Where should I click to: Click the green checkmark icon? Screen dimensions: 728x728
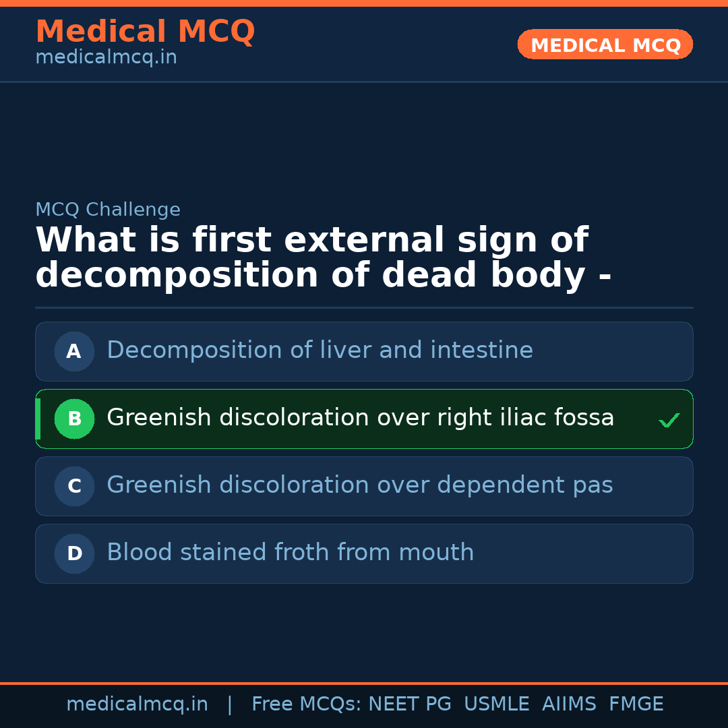(x=669, y=421)
